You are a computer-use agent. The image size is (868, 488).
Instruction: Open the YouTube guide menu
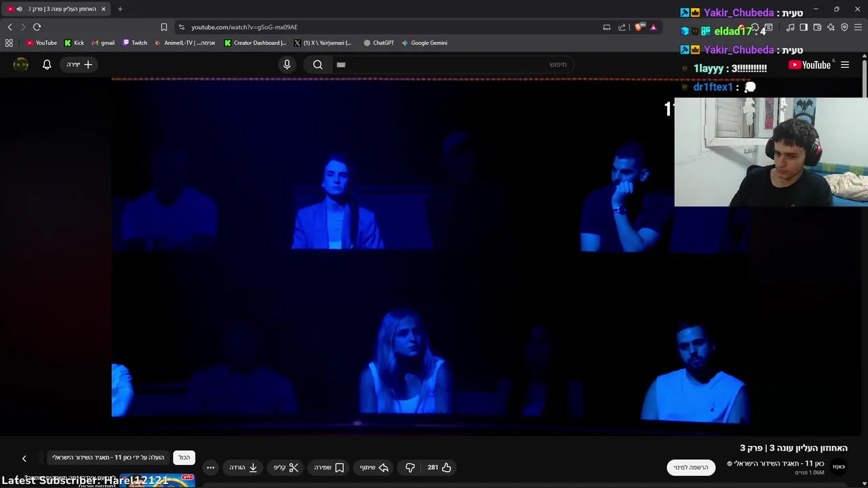pyautogui.click(x=845, y=65)
